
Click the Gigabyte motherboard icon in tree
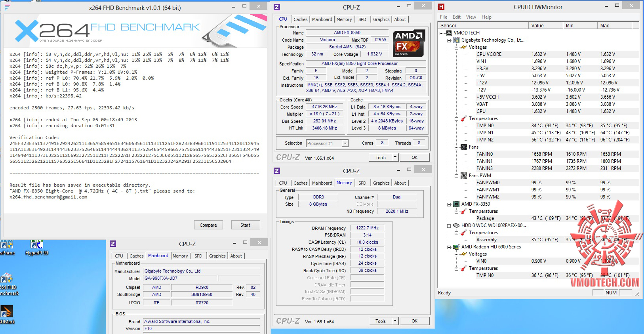click(456, 40)
